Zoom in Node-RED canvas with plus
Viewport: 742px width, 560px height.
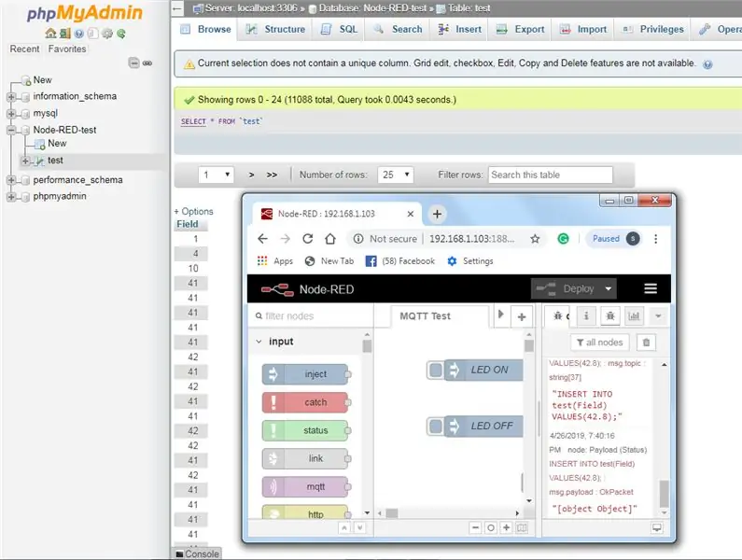click(x=507, y=527)
